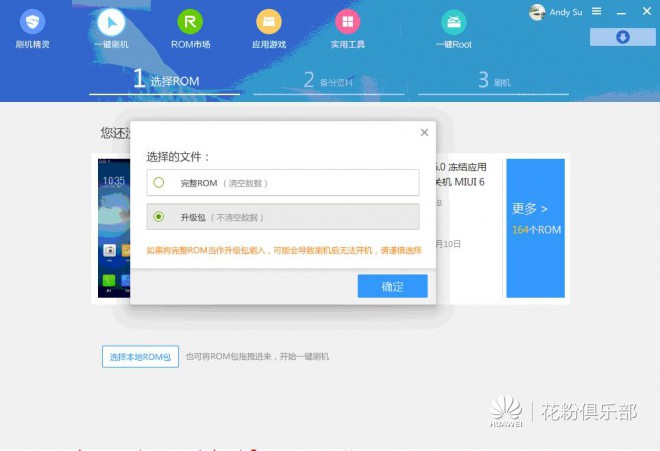Open the 一键刷机 flash icon
Image resolution: width=660 pixels, height=451 pixels.
(x=112, y=22)
